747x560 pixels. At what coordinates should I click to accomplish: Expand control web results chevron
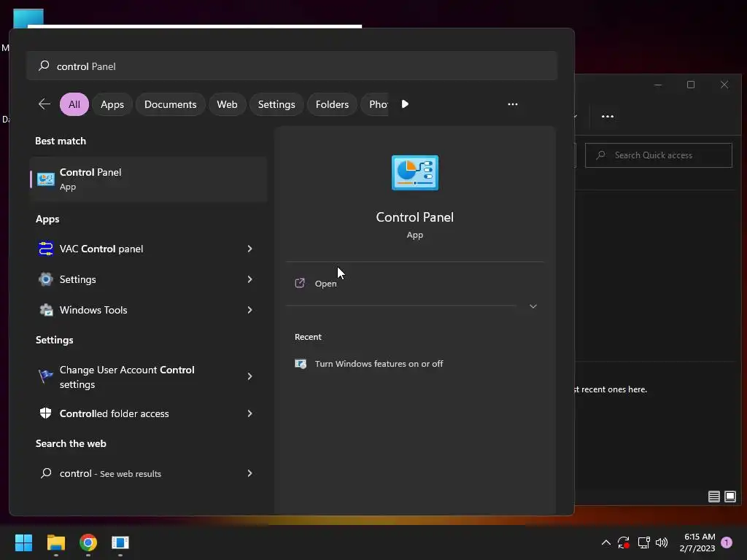pyautogui.click(x=249, y=472)
